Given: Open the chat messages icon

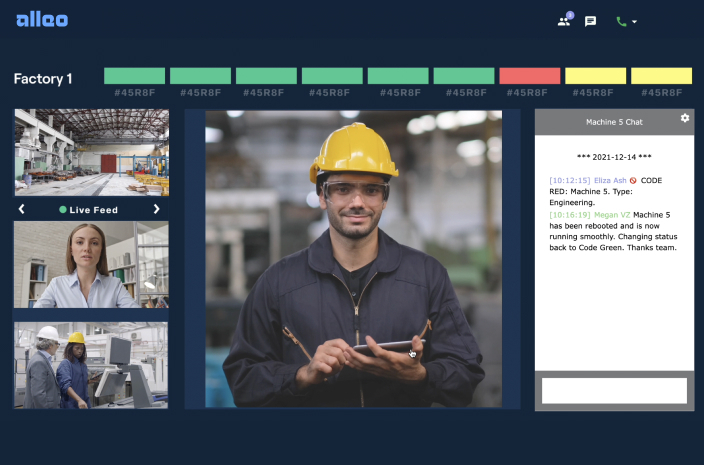Looking at the screenshot, I should coord(590,21).
